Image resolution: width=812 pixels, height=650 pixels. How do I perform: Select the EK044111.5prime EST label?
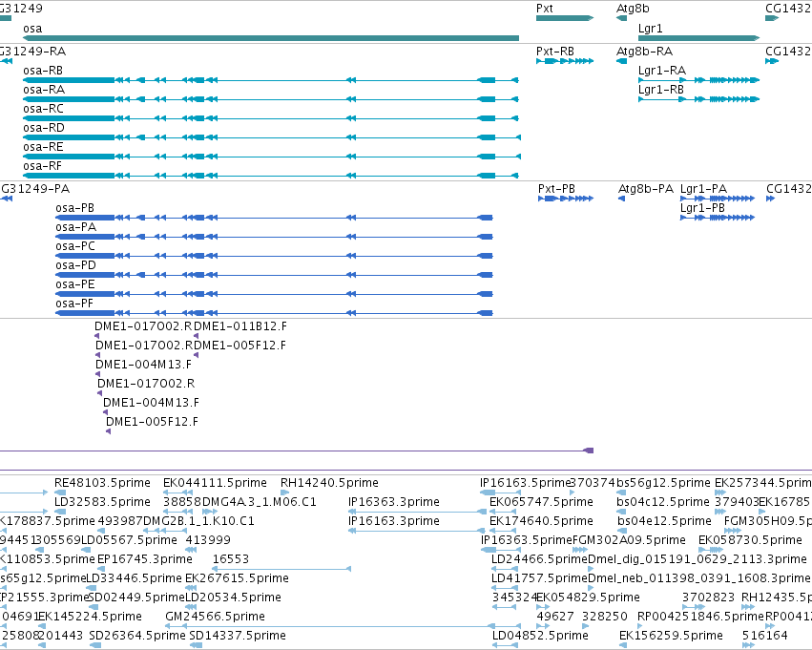tap(215, 483)
